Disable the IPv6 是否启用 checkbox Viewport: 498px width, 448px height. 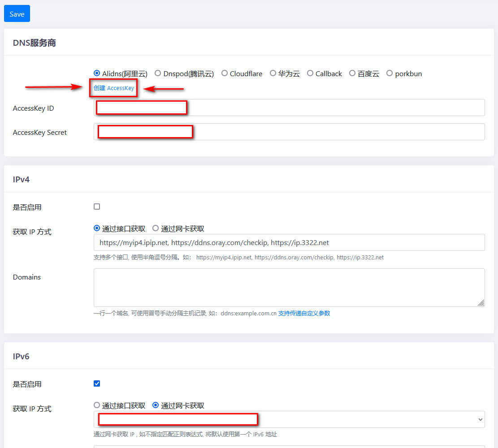[97, 383]
